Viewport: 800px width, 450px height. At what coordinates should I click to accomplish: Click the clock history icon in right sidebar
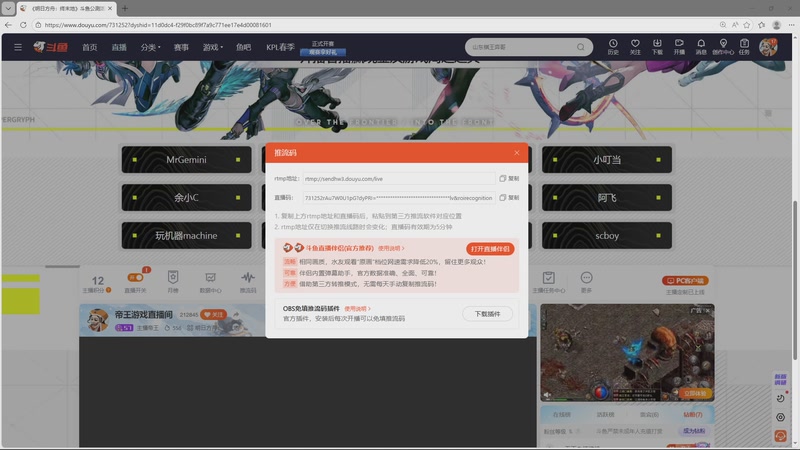pyautogui.click(x=780, y=398)
